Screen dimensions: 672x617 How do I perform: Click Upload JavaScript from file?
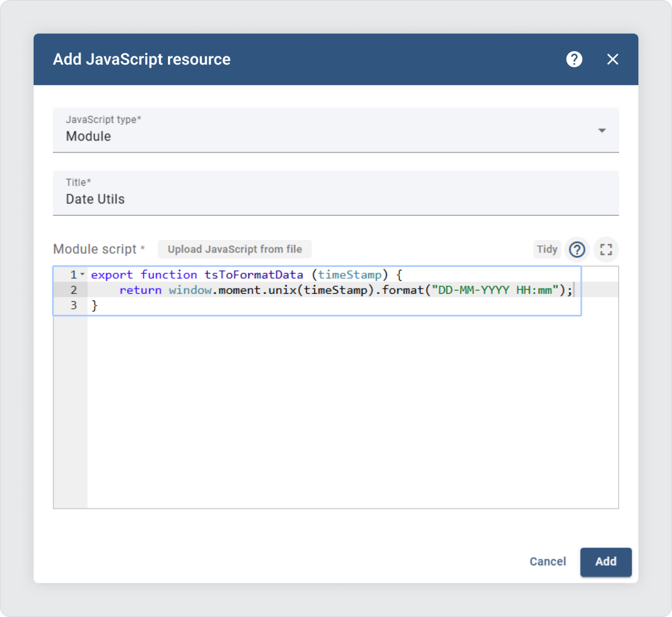(x=234, y=249)
